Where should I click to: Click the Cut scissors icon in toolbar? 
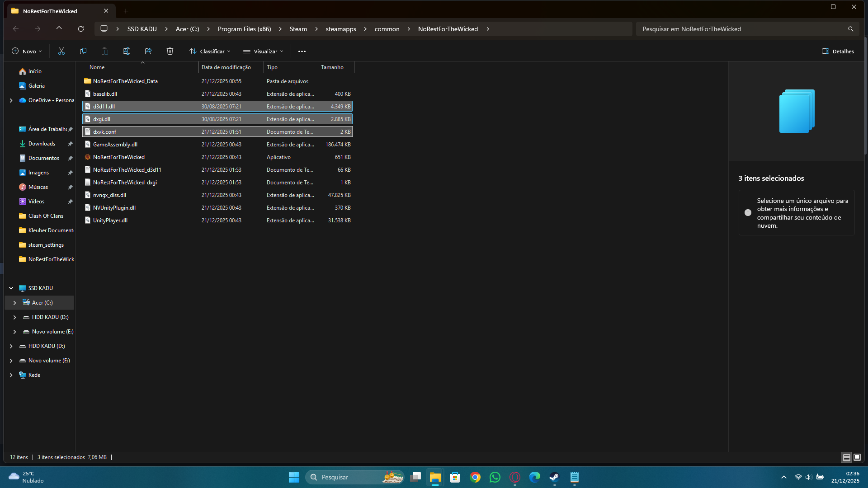61,51
